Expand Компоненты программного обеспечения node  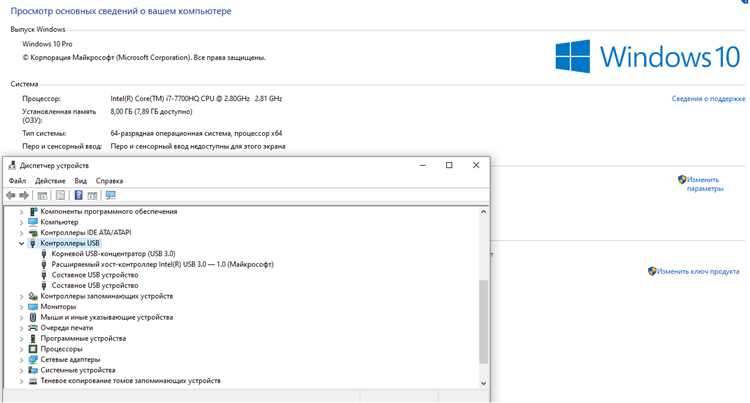tap(21, 211)
